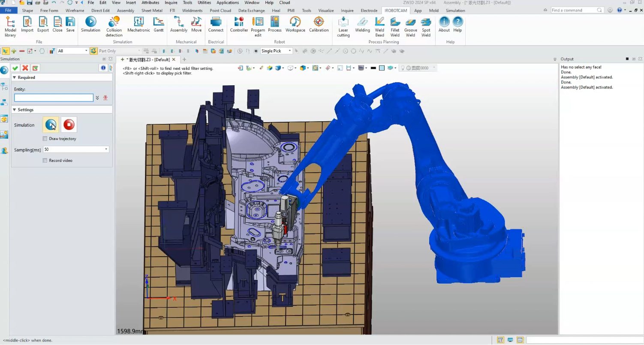Open the robot Calibration tool
Screen dimensions: 644x345
[319, 26]
